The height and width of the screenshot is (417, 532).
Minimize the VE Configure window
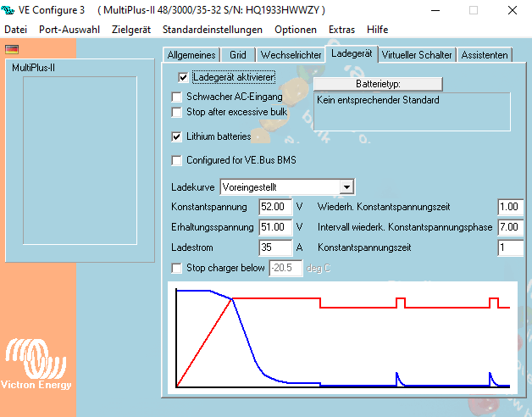pos(435,10)
